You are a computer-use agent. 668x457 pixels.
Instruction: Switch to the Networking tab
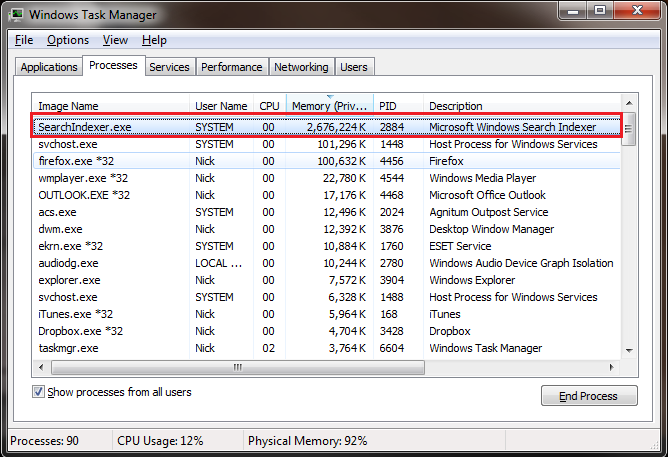[301, 67]
